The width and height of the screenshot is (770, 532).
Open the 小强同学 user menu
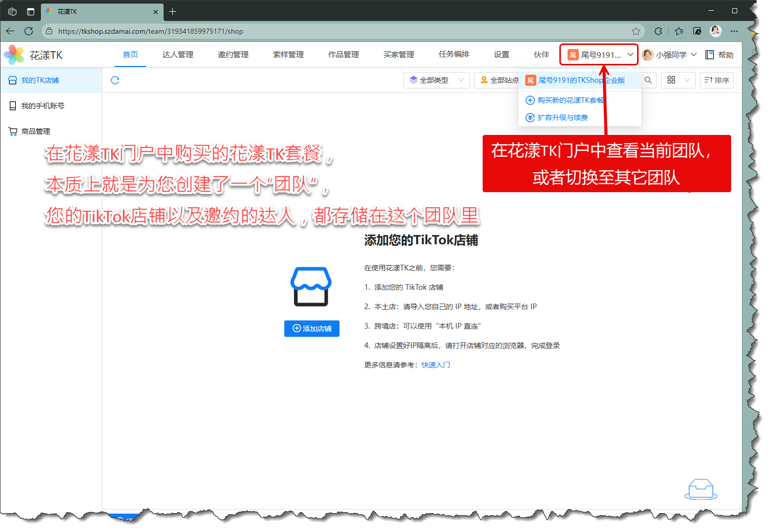tap(669, 55)
